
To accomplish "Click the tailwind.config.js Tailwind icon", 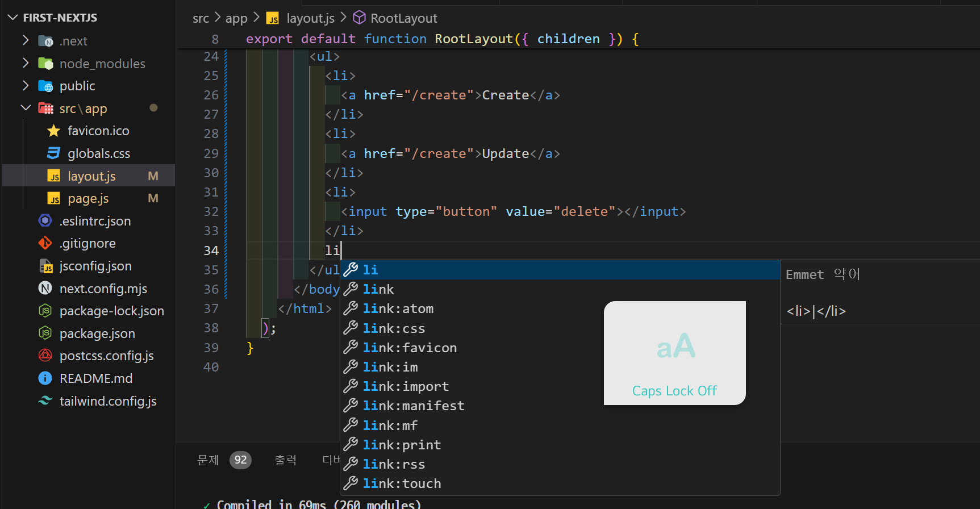I will pyautogui.click(x=45, y=401).
